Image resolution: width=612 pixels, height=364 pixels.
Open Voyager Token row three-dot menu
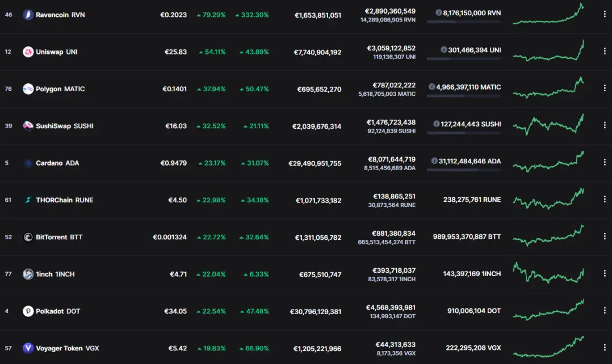[605, 347]
